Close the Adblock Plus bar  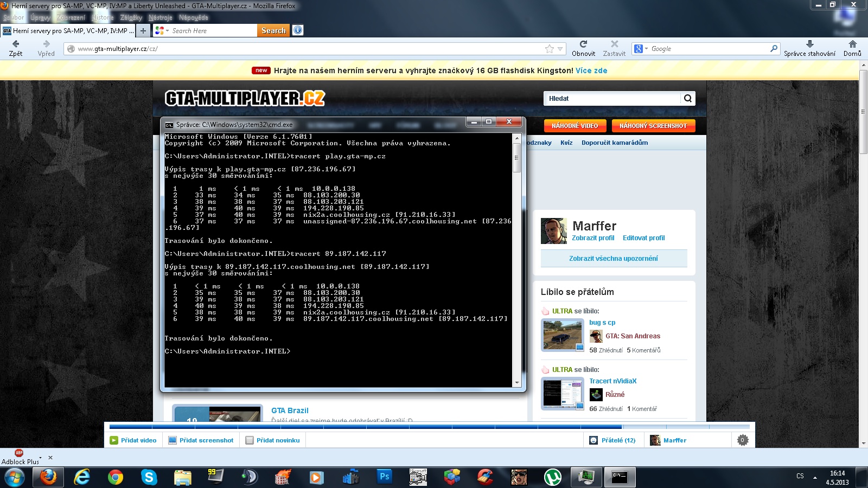tap(50, 458)
